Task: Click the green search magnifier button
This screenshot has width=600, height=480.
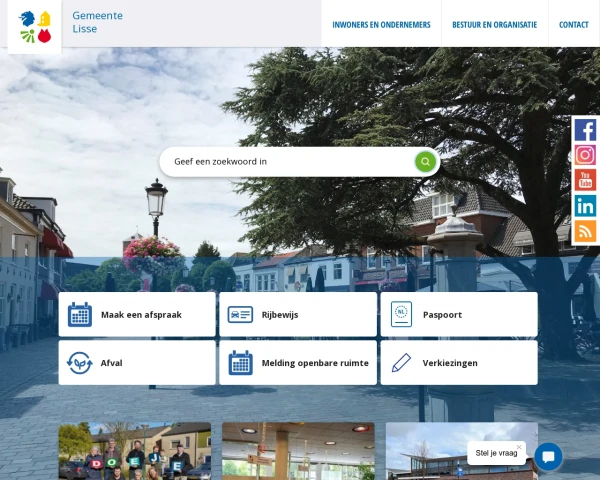Action: [425, 161]
